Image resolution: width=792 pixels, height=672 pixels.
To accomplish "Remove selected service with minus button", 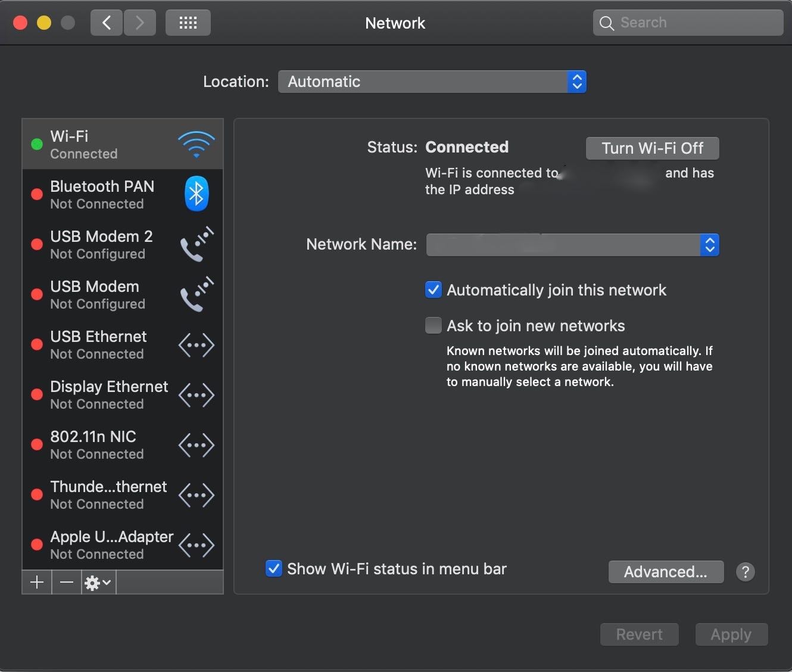I will pos(67,582).
